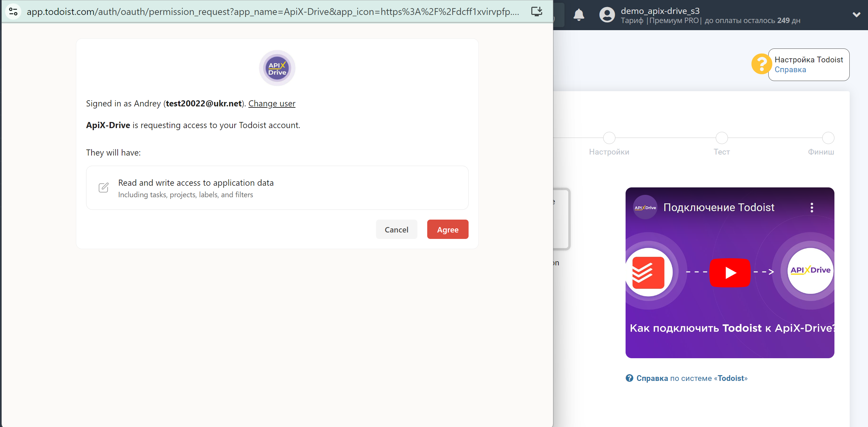Click the user avatar icon
The height and width of the screenshot is (427, 868).
[x=607, y=15]
